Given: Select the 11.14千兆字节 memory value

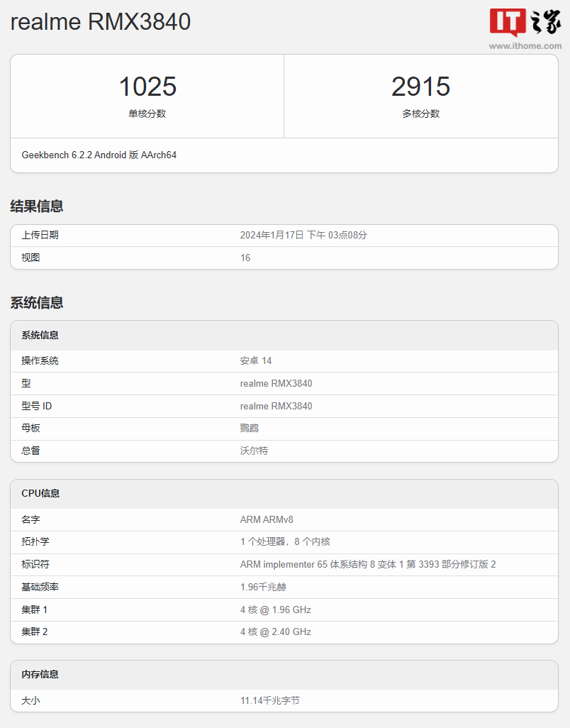Looking at the screenshot, I should [x=270, y=700].
